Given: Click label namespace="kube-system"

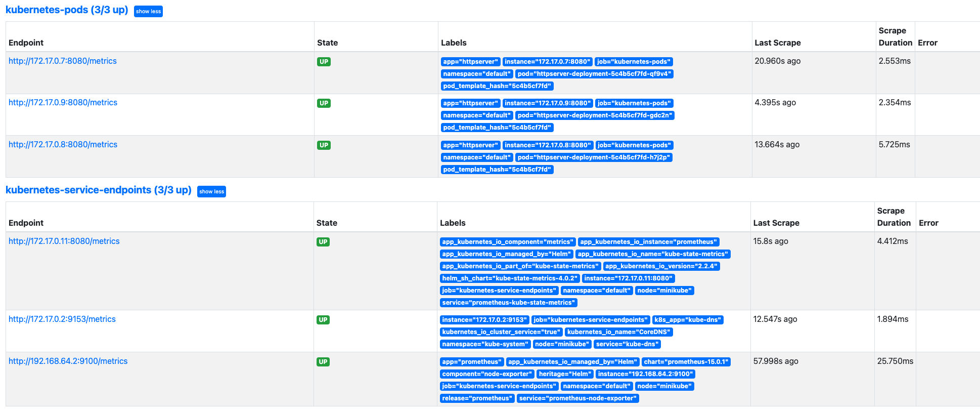Looking at the screenshot, I should tap(485, 344).
